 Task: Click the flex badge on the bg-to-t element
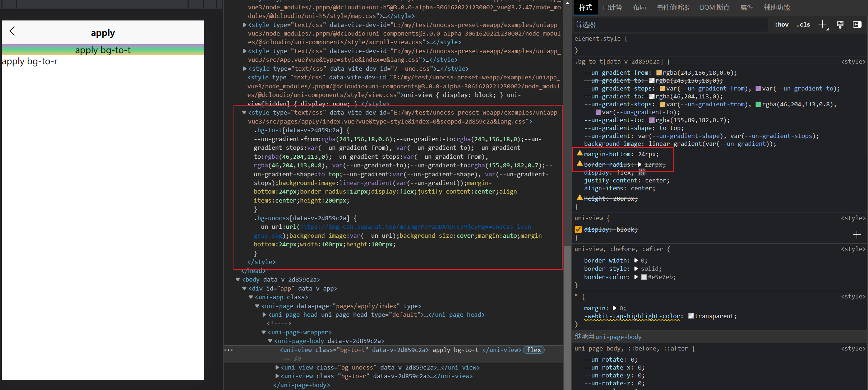click(534, 350)
